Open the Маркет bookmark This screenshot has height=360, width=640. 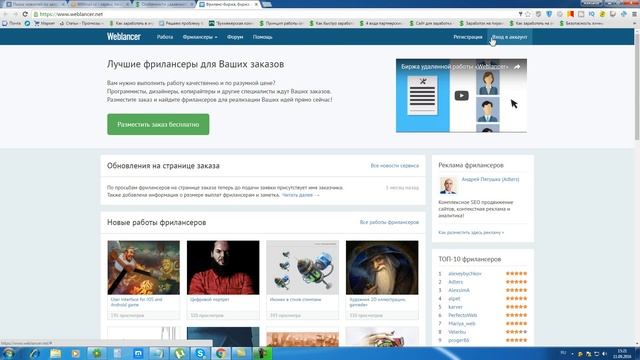pyautogui.click(x=44, y=23)
